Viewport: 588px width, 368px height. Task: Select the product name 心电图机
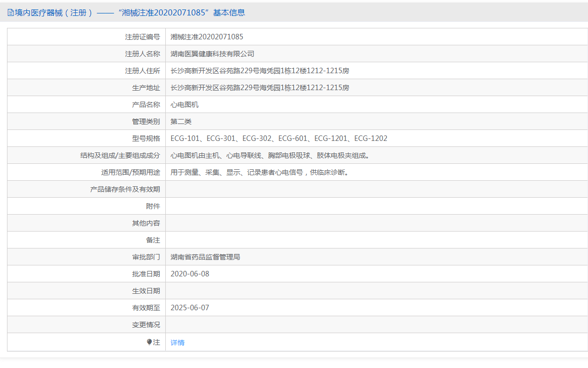(x=185, y=105)
